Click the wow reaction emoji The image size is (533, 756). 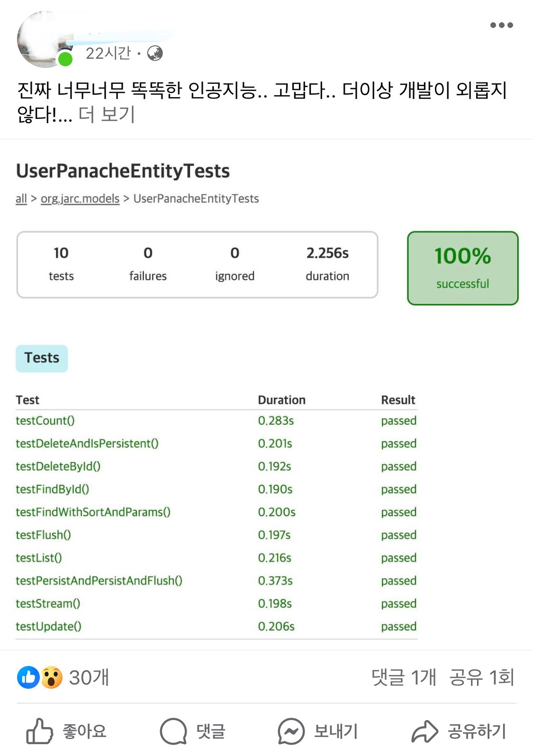tap(51, 677)
